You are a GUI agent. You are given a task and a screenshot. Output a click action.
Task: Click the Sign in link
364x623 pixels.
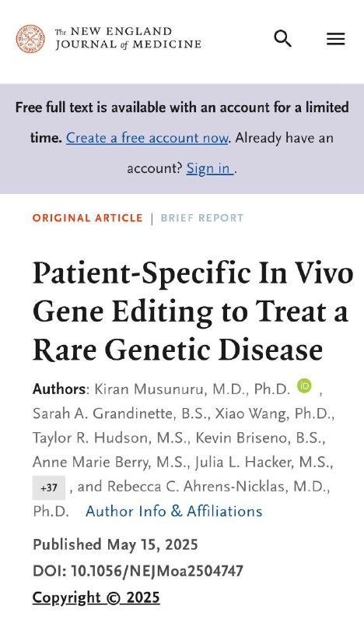209,168
